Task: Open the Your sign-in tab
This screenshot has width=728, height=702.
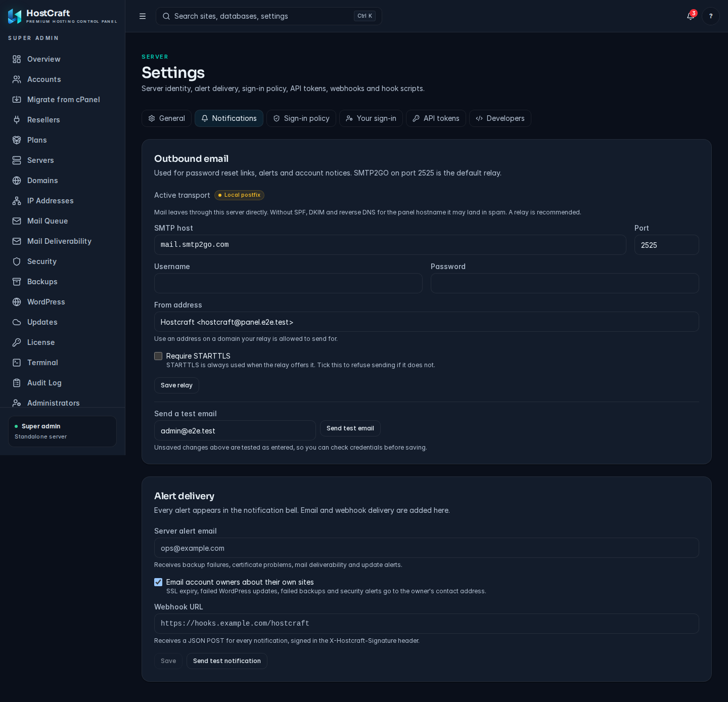Action: click(x=371, y=118)
